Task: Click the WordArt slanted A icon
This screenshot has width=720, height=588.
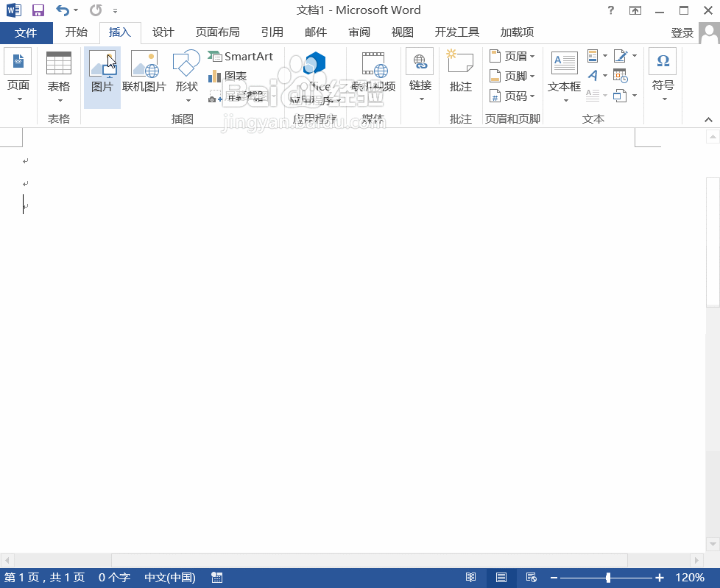Action: (x=593, y=76)
